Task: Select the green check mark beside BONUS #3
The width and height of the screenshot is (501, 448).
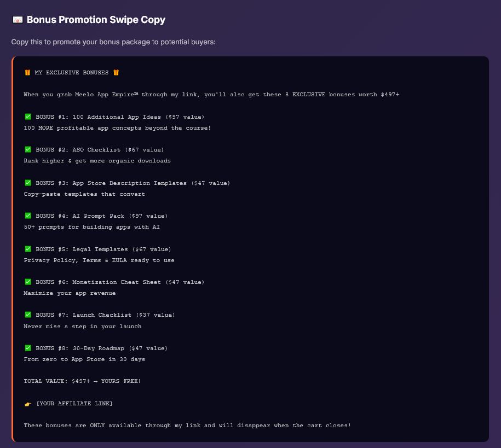Action: coord(28,183)
